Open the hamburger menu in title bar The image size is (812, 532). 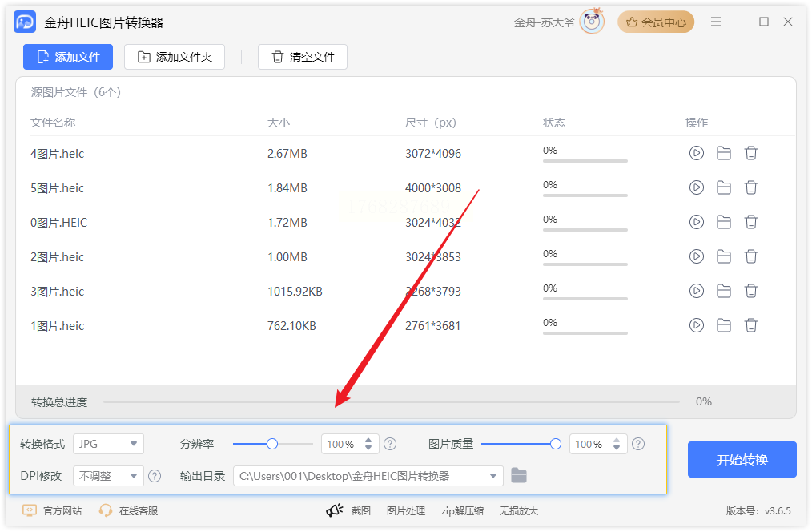716,22
